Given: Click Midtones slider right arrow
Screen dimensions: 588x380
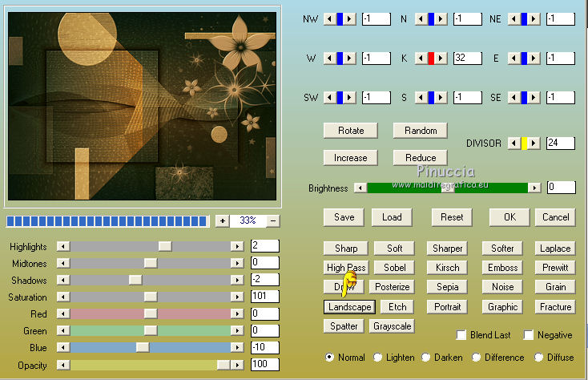Looking at the screenshot, I should 237,263.
